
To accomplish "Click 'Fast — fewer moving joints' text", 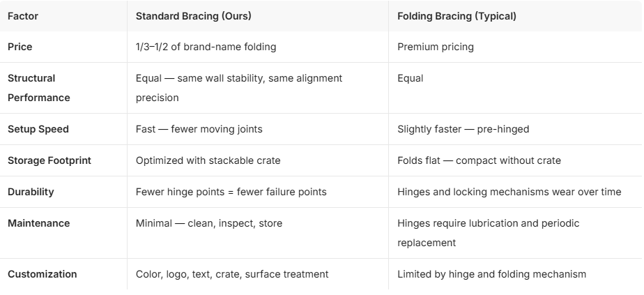I will [199, 130].
